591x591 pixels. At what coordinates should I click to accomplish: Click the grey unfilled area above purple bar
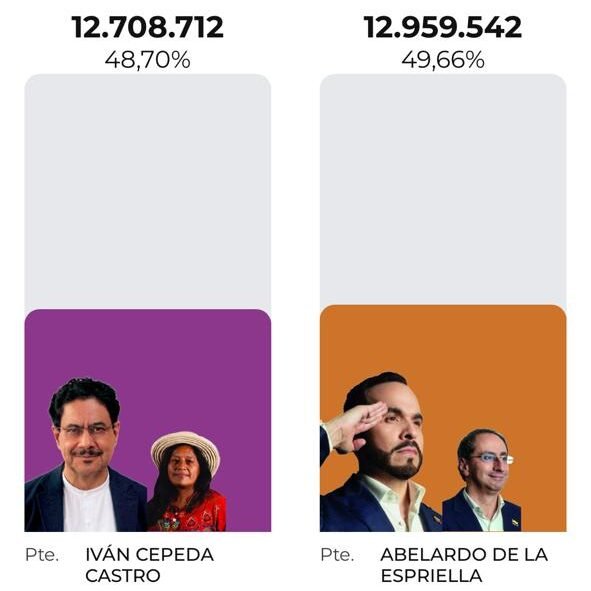[x=147, y=191]
